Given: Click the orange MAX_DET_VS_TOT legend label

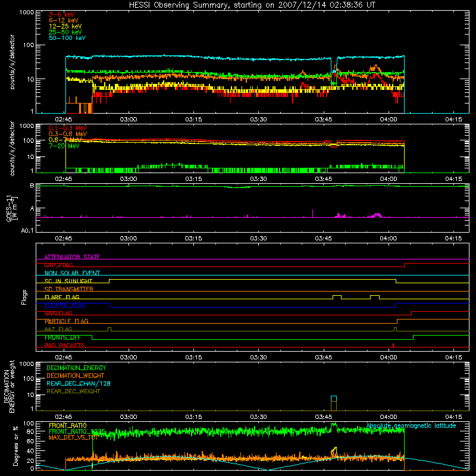Looking at the screenshot, I should pyautogui.click(x=73, y=437).
